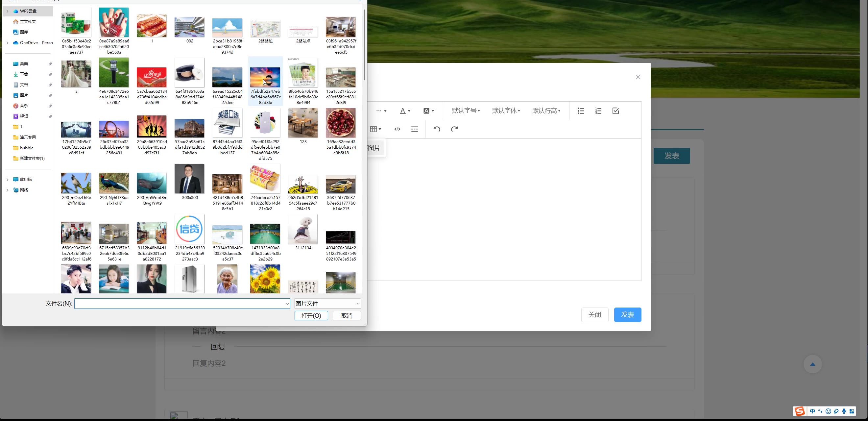Open the 默认字体 font family dropdown
The width and height of the screenshot is (868, 421).
(x=506, y=111)
